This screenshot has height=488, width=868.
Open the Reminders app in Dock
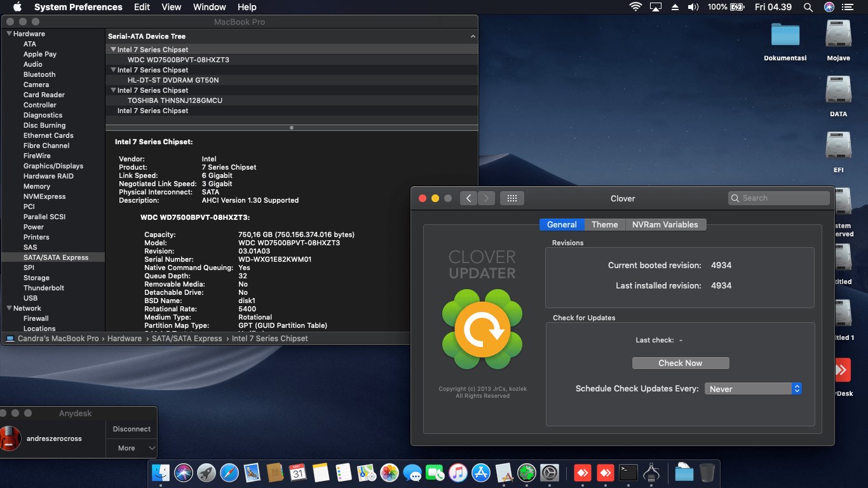344,473
